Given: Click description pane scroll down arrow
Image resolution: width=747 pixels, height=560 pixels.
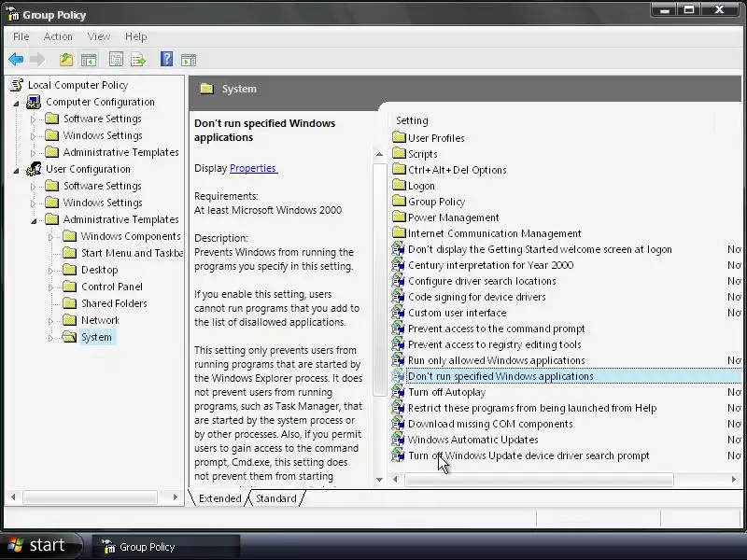Looking at the screenshot, I should tap(379, 480).
